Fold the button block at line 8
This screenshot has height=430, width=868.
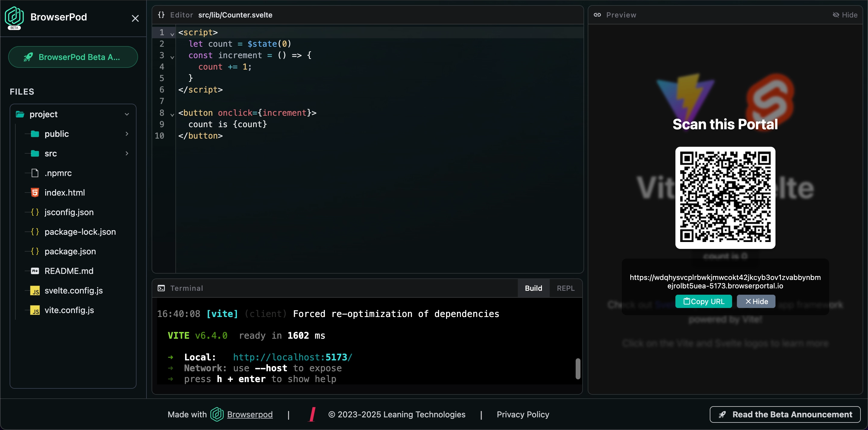pos(172,115)
